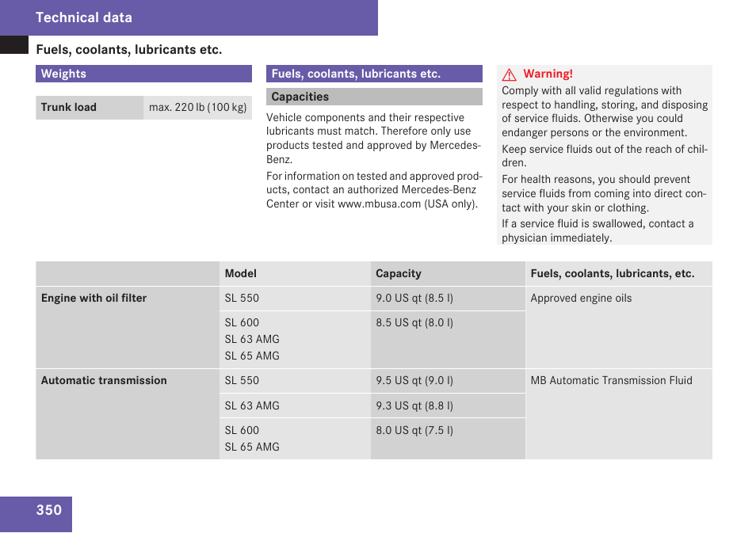Click the 'Fuels, coolants, lubricants etc.' page subtitle
The height and width of the screenshot is (533, 756).
click(128, 50)
